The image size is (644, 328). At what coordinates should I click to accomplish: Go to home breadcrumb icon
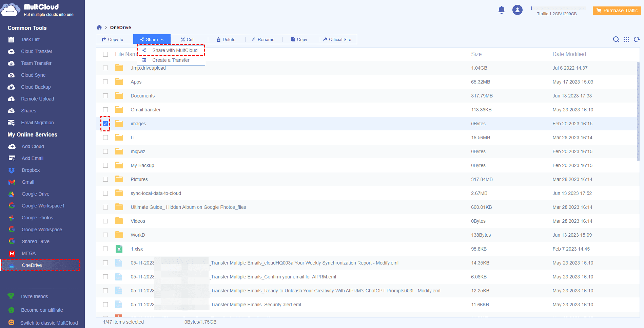(x=99, y=28)
